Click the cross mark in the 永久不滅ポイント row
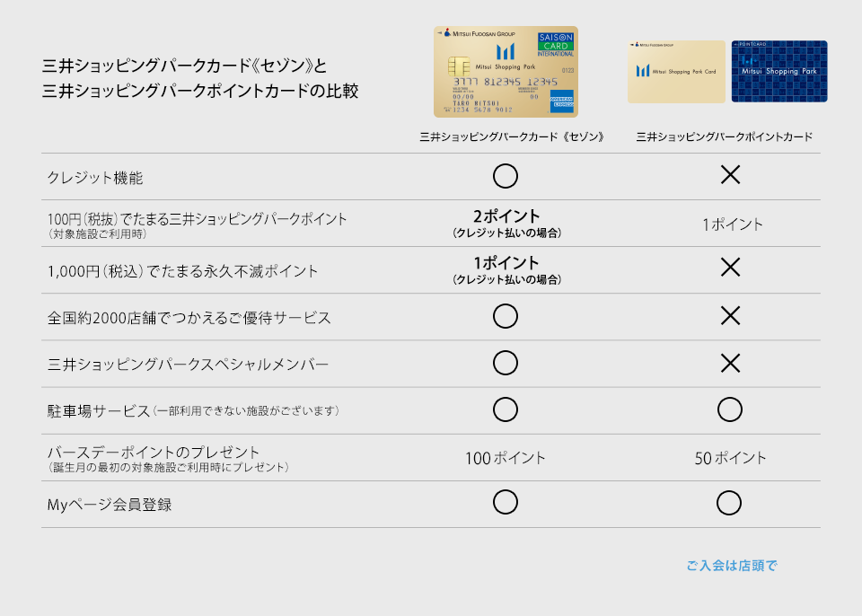The image size is (862, 616). (x=730, y=269)
